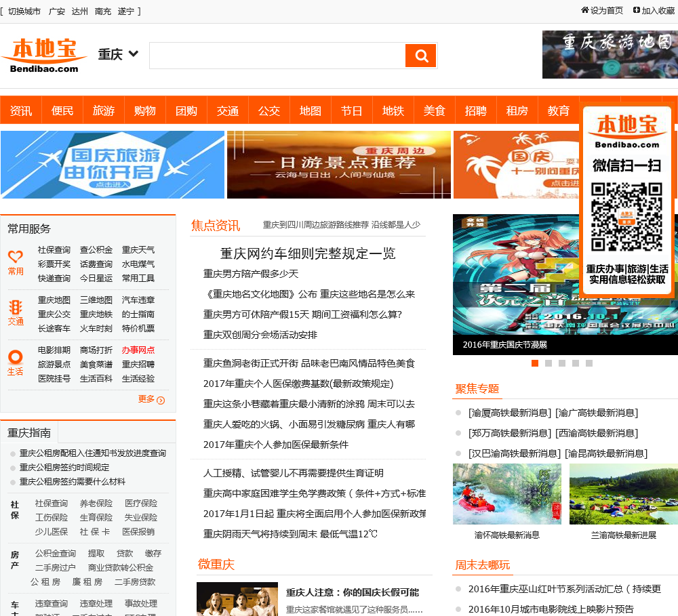The height and width of the screenshot is (616, 678).
Task: Open the 招聘 navigation tab
Action: 476,110
